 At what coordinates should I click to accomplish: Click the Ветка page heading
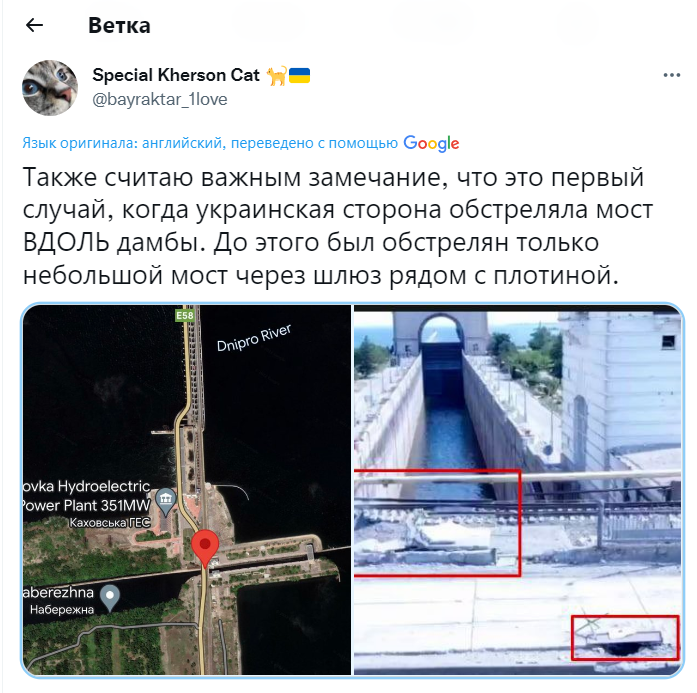tap(119, 25)
